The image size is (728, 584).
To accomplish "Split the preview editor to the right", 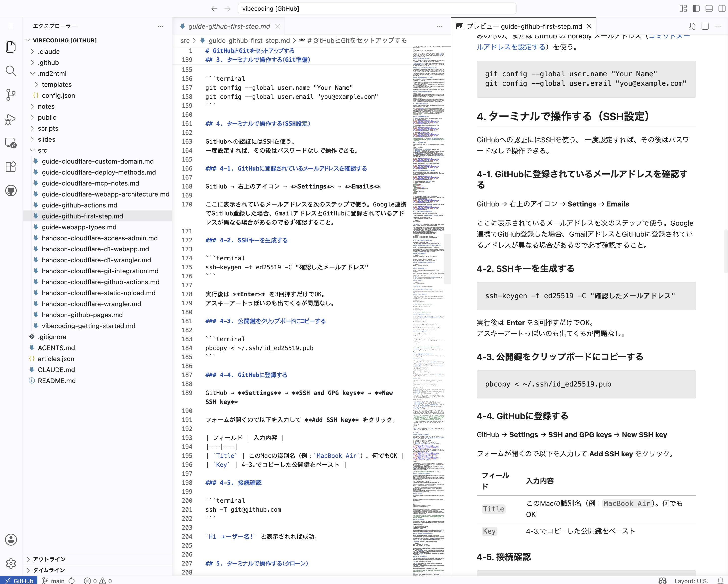I will tap(705, 26).
